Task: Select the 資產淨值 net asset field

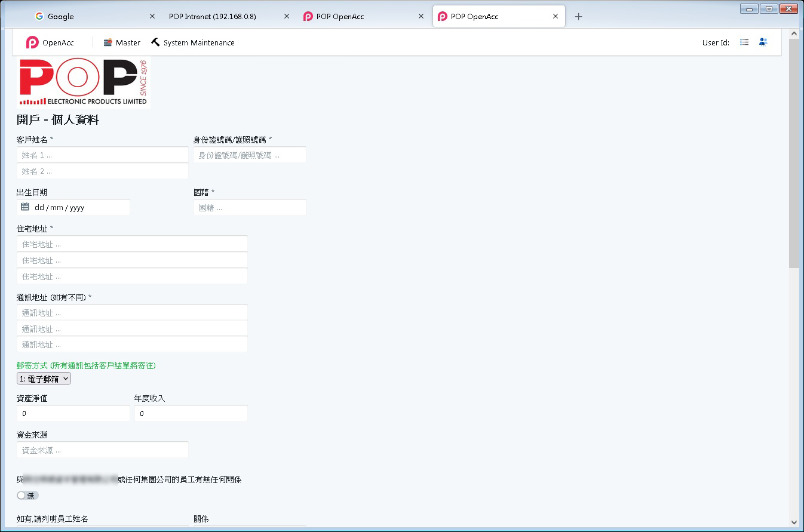Action: 73,413
